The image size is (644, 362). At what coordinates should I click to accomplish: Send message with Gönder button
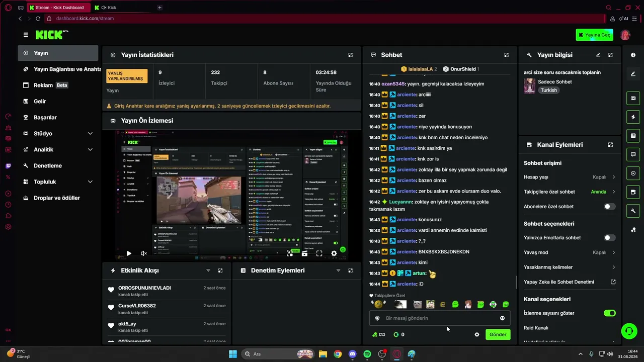click(x=498, y=334)
